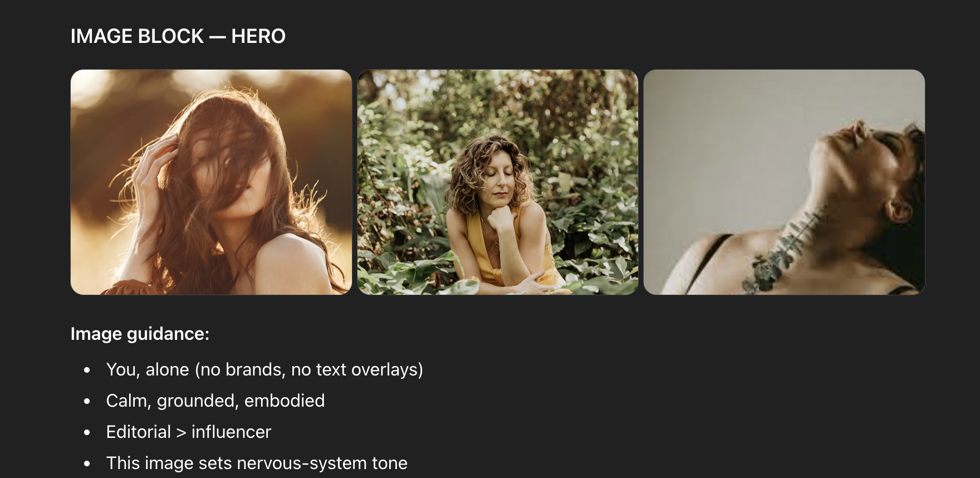The height and width of the screenshot is (478, 980).
Task: Click the IMAGE BLOCK — HERO heading
Action: [178, 36]
